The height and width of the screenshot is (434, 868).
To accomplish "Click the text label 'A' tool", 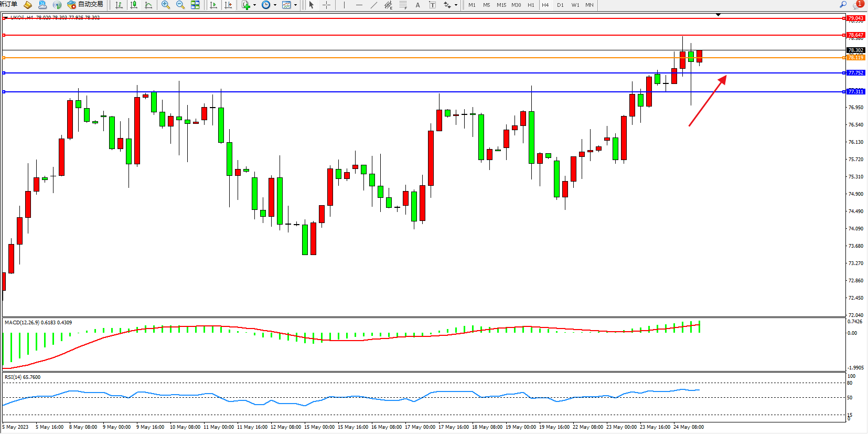I will pyautogui.click(x=417, y=5).
